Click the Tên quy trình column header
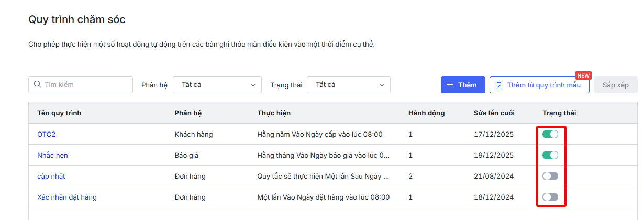This screenshot has height=220, width=644. tap(59, 113)
